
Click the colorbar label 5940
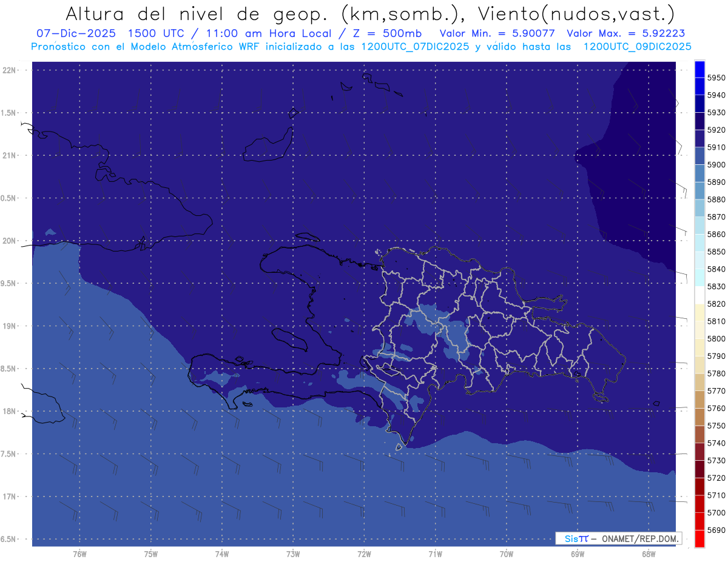click(716, 96)
